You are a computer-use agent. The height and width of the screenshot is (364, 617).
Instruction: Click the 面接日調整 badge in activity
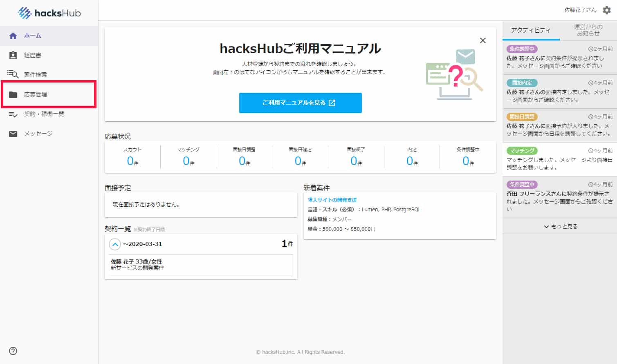click(522, 116)
